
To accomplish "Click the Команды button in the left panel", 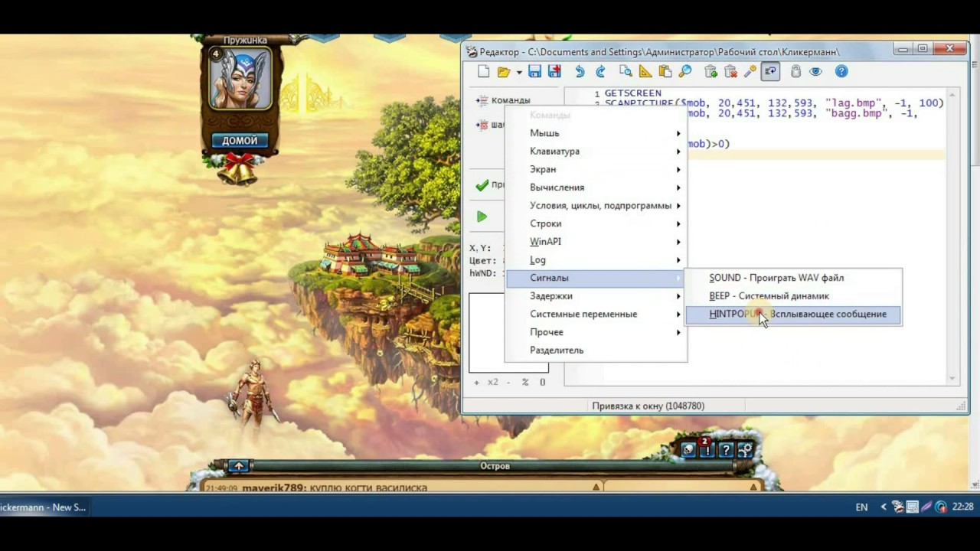I will [503, 100].
